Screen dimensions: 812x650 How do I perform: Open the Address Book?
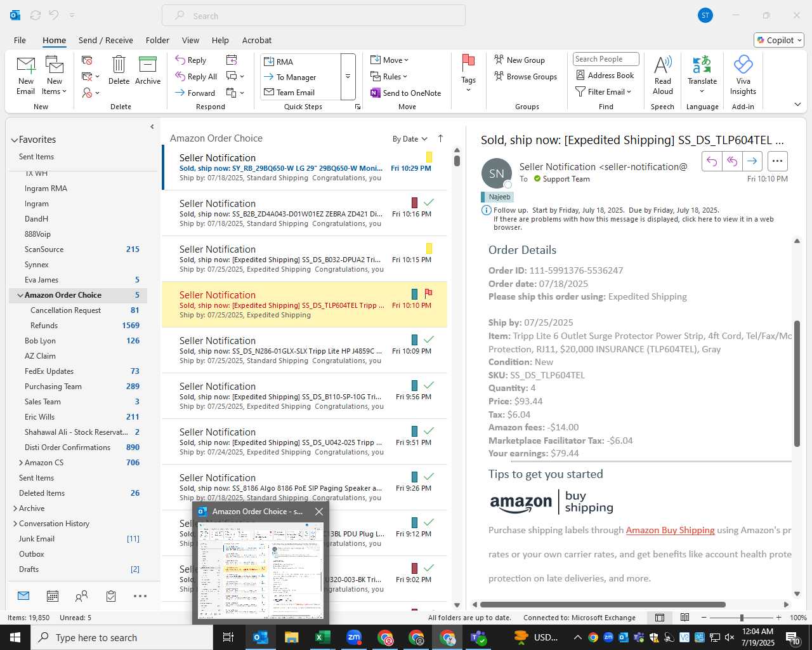click(x=605, y=75)
